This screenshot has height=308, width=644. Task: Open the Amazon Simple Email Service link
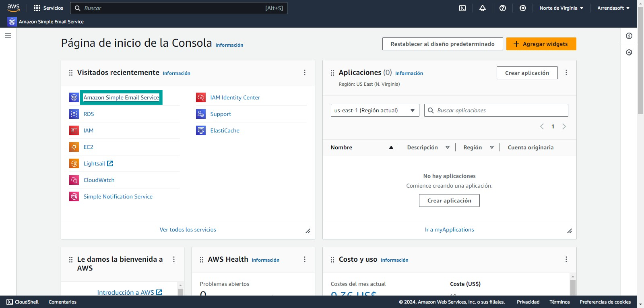(x=121, y=97)
